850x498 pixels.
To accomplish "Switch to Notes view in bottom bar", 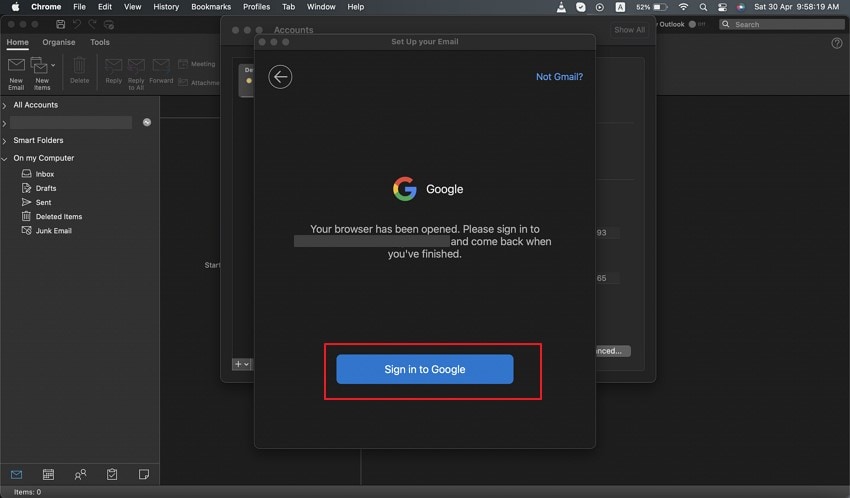I will [144, 475].
